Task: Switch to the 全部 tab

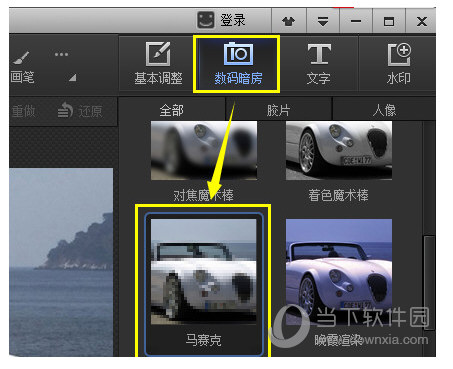Action: (172, 110)
